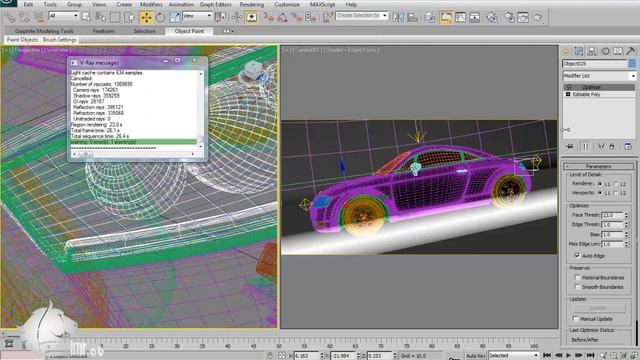640x360 pixels.
Task: Collapse the Parameters rollout
Action: tap(598, 167)
